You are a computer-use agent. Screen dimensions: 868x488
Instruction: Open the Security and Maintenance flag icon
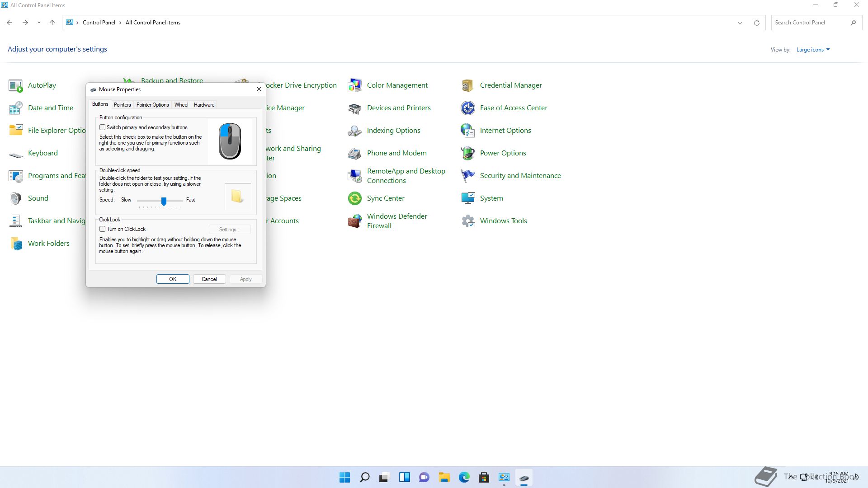point(467,176)
